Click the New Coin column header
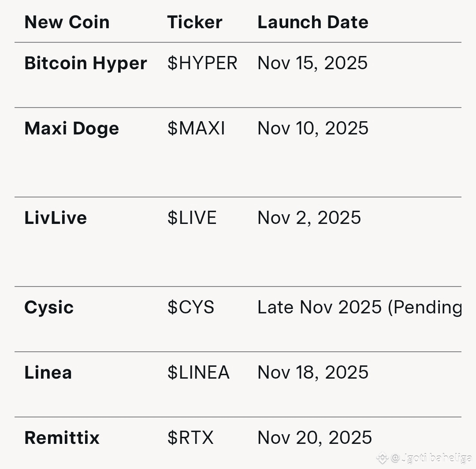This screenshot has height=469, width=476. (x=67, y=22)
